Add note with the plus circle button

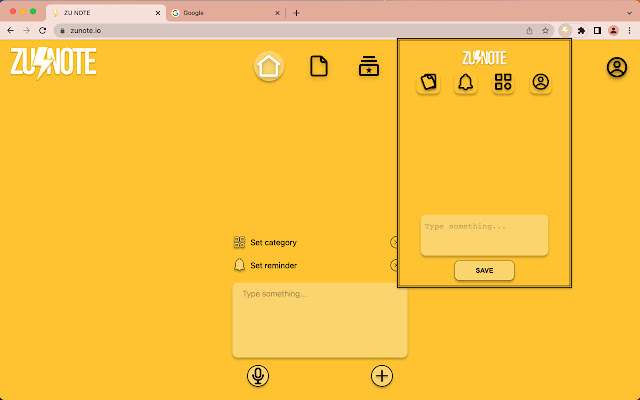382,376
